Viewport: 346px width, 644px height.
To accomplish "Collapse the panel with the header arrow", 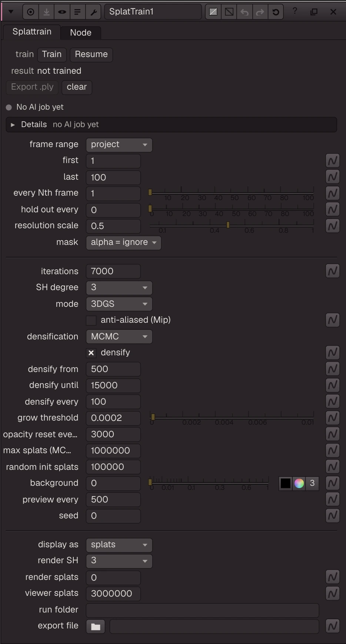I will [11, 12].
